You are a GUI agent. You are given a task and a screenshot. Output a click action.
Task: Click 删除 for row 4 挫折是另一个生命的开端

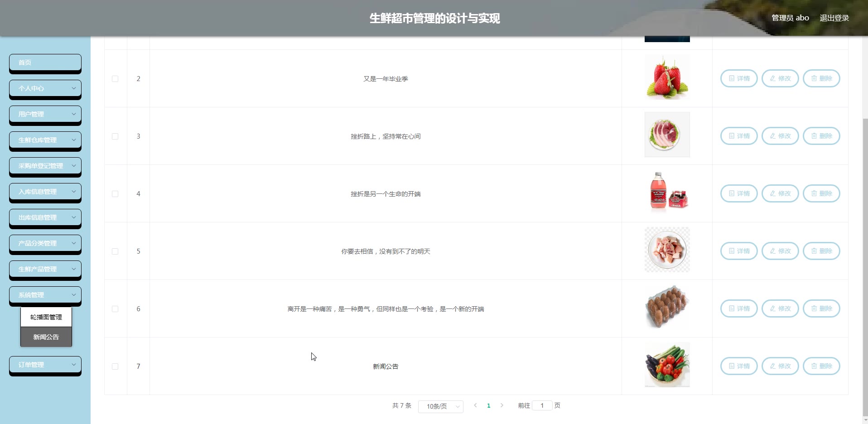(x=821, y=193)
